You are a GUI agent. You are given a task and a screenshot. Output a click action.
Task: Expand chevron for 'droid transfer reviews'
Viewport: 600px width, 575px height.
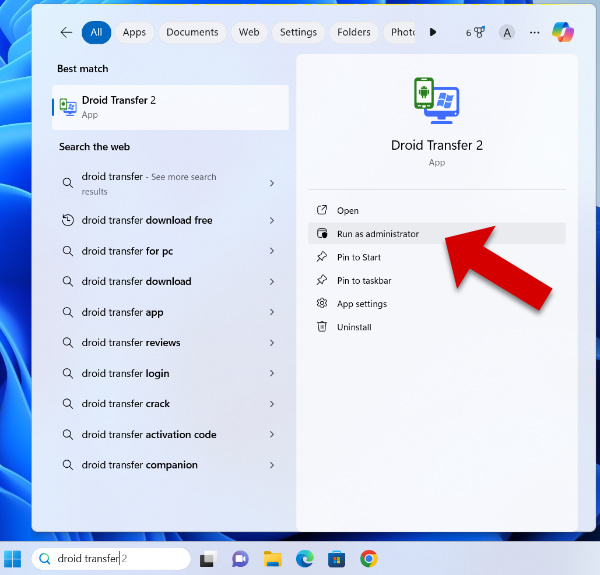click(x=272, y=343)
